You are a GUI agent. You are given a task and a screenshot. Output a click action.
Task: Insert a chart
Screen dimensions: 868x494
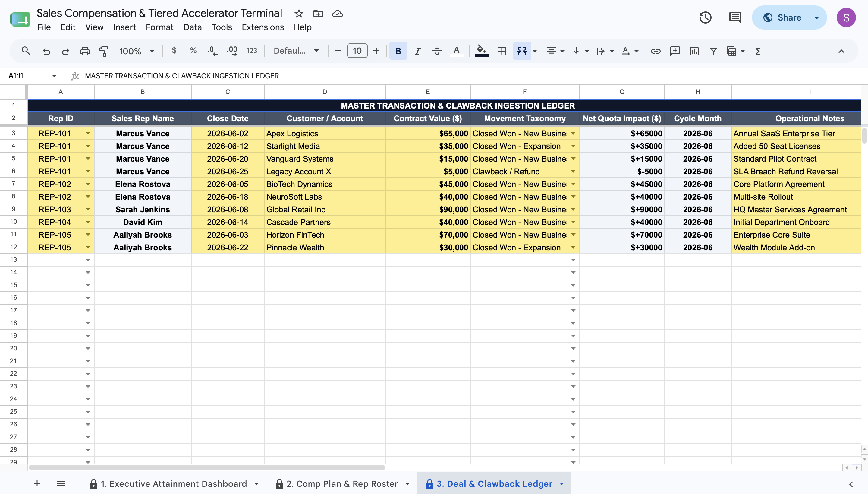694,51
